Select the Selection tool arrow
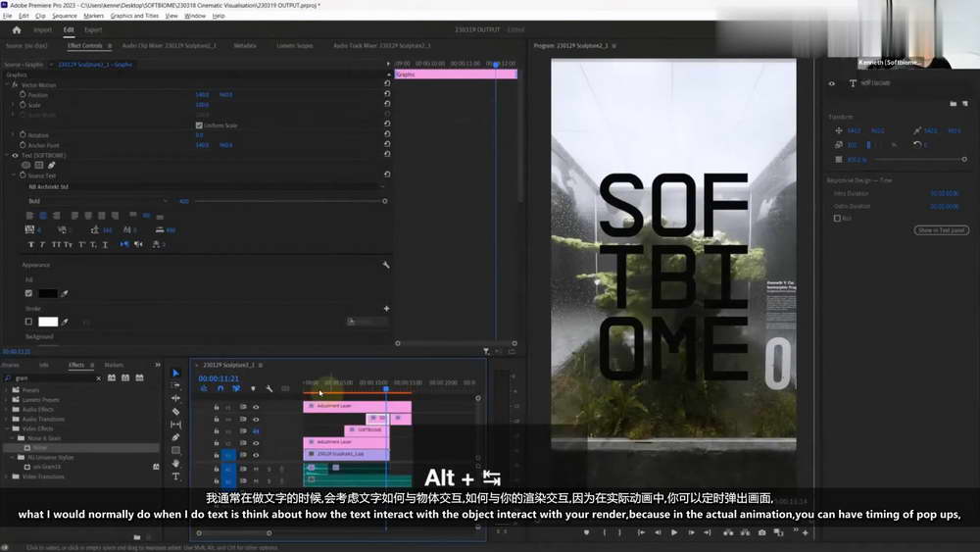Viewport: 980px width, 552px height. click(x=175, y=374)
